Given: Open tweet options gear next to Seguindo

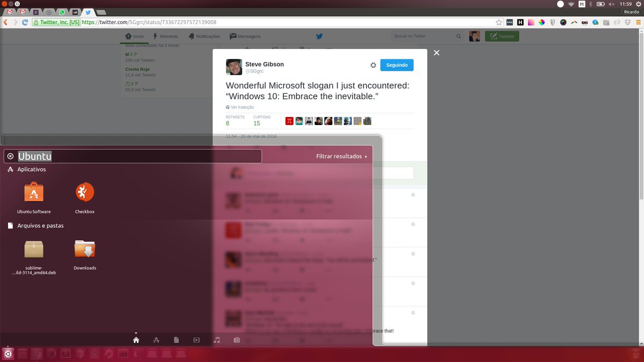Looking at the screenshot, I should [373, 65].
